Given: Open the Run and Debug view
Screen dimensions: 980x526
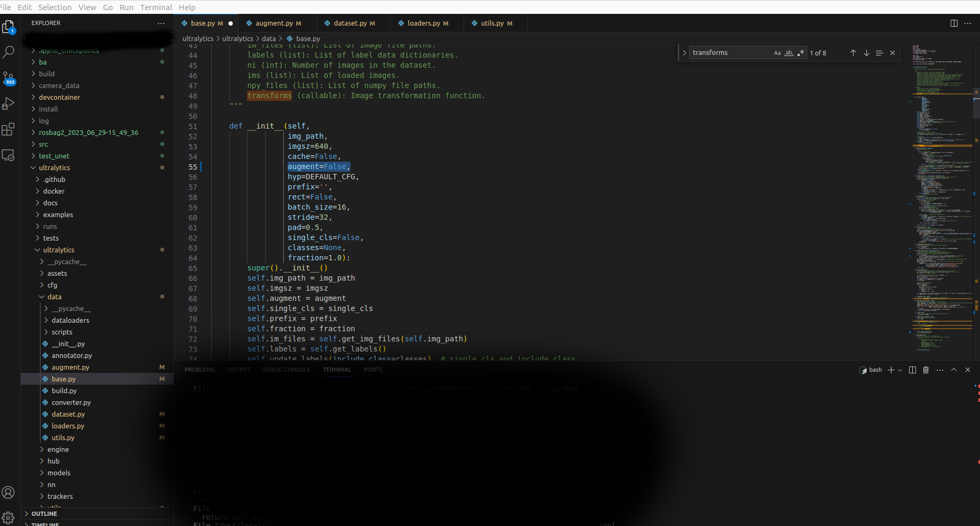Looking at the screenshot, I should click(9, 103).
